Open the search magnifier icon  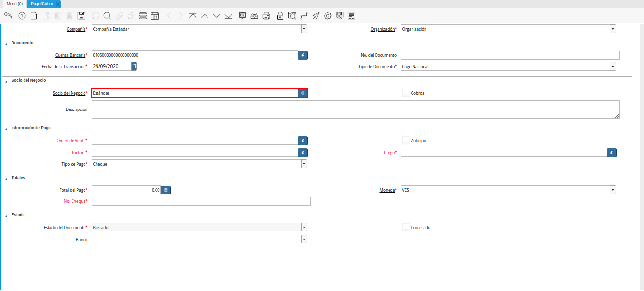(107, 16)
